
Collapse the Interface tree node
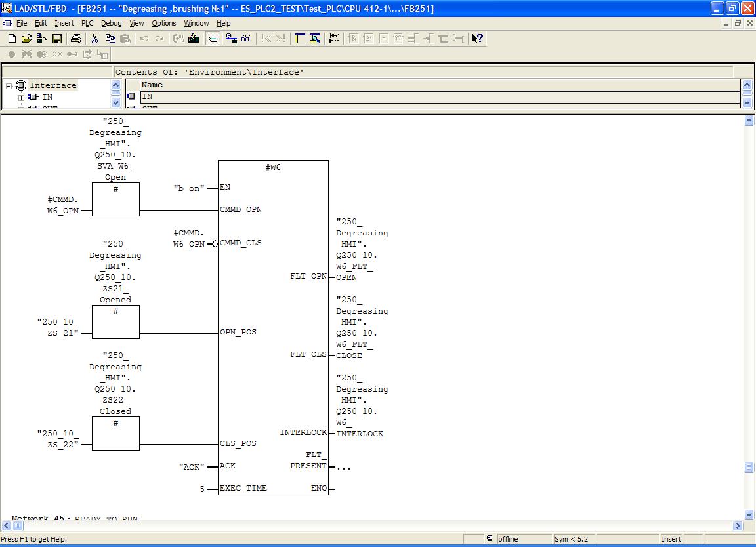(x=9, y=85)
